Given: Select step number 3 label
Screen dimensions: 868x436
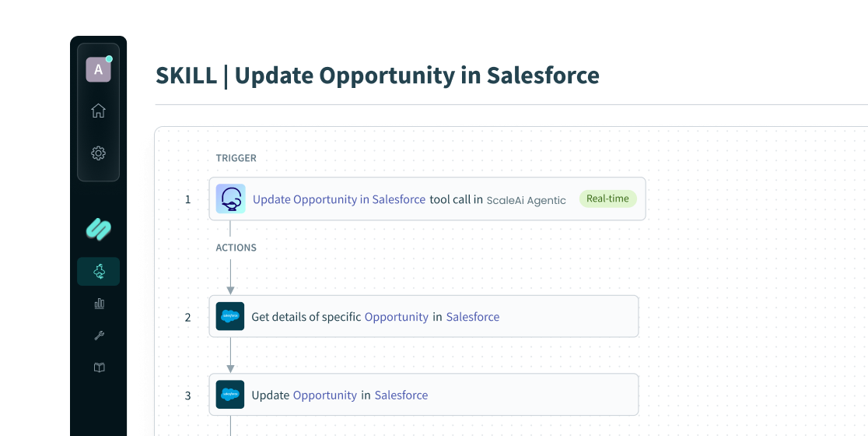Looking at the screenshot, I should click(x=187, y=396).
